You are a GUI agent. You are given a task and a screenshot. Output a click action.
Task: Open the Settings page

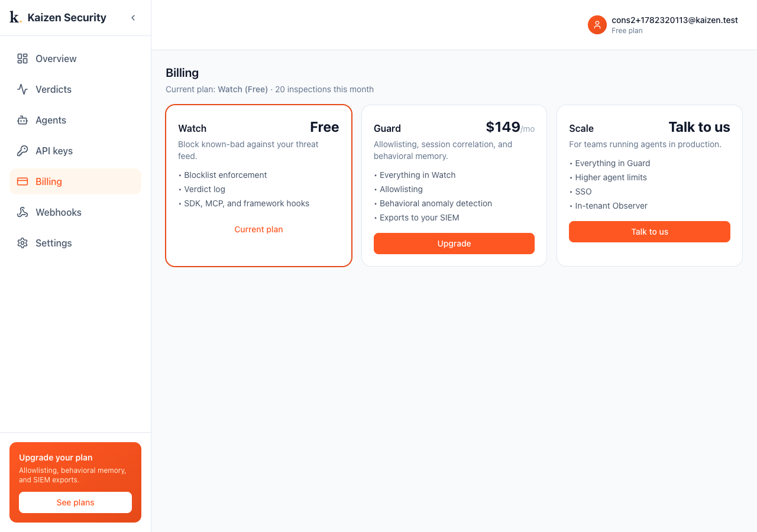(75, 243)
